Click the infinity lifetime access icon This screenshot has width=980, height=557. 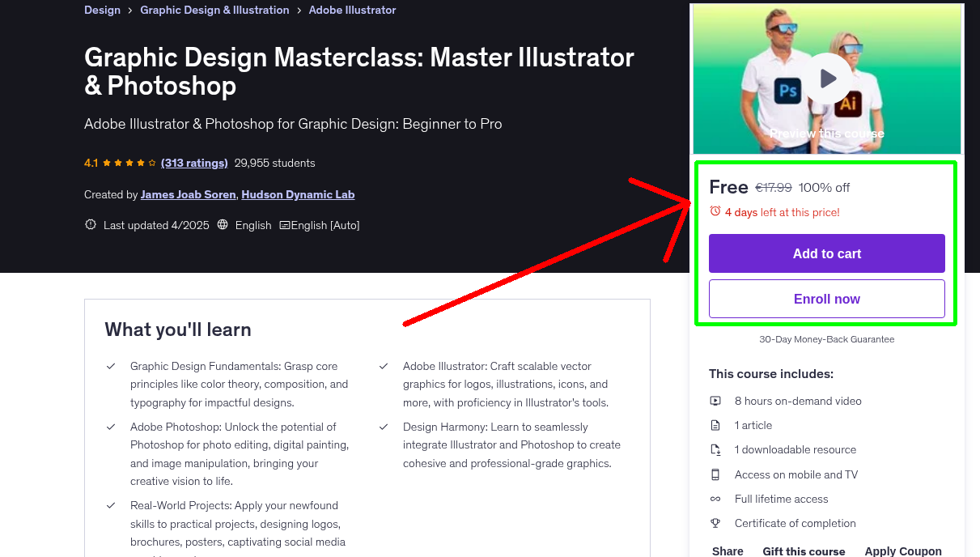715,499
